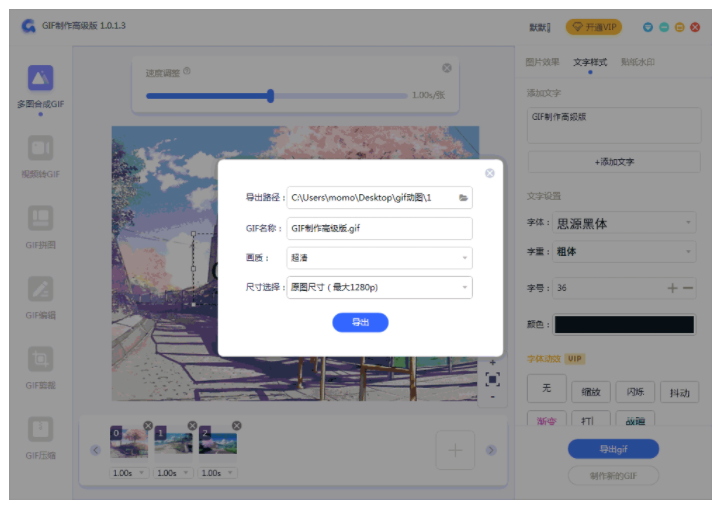Select the 故障 text effect

coord(635,419)
